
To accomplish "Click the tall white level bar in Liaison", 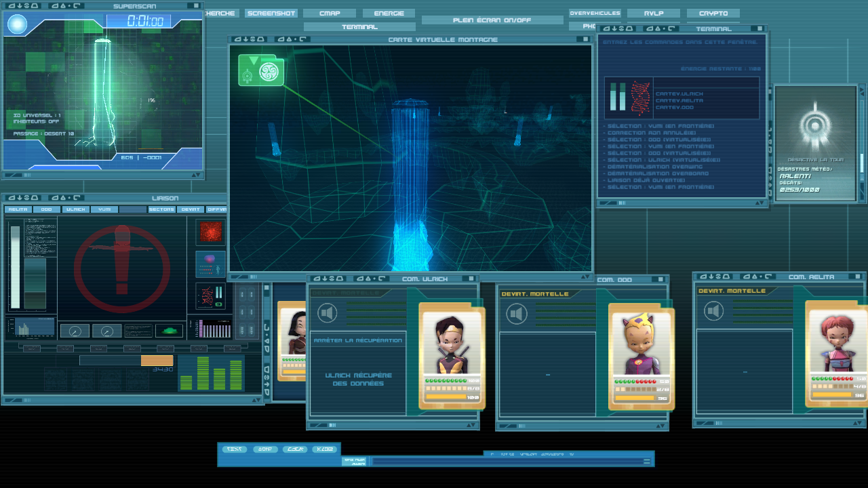I will pyautogui.click(x=15, y=267).
